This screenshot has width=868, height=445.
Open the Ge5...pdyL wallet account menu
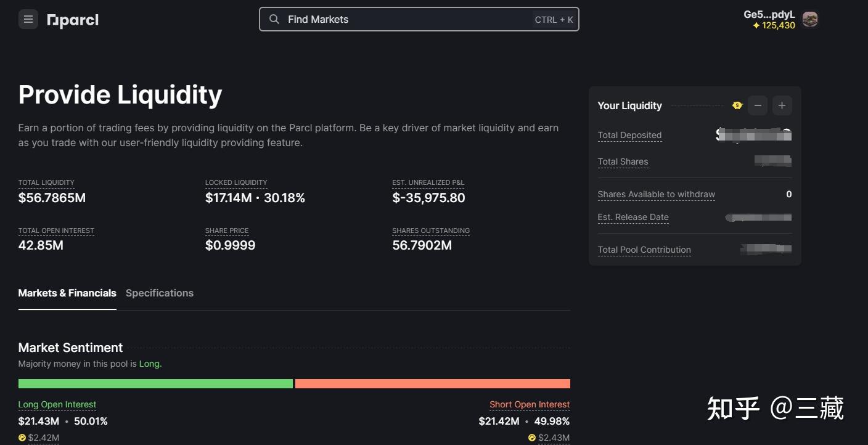pos(769,15)
